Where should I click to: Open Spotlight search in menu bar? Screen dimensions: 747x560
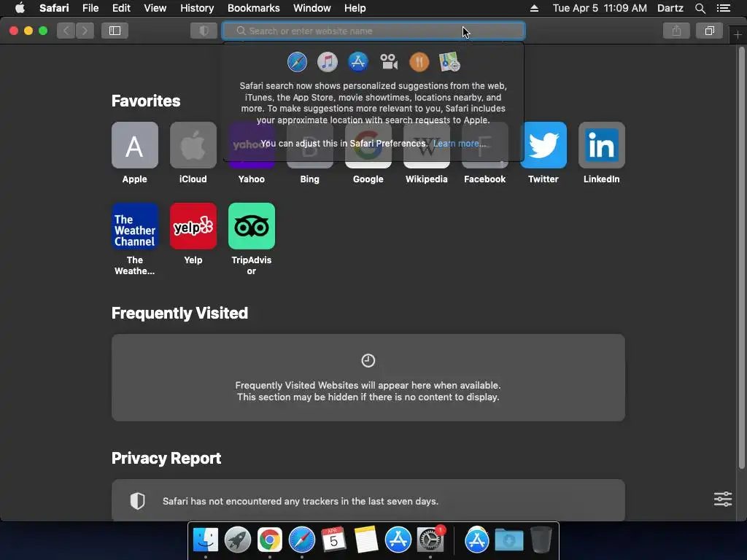click(700, 8)
